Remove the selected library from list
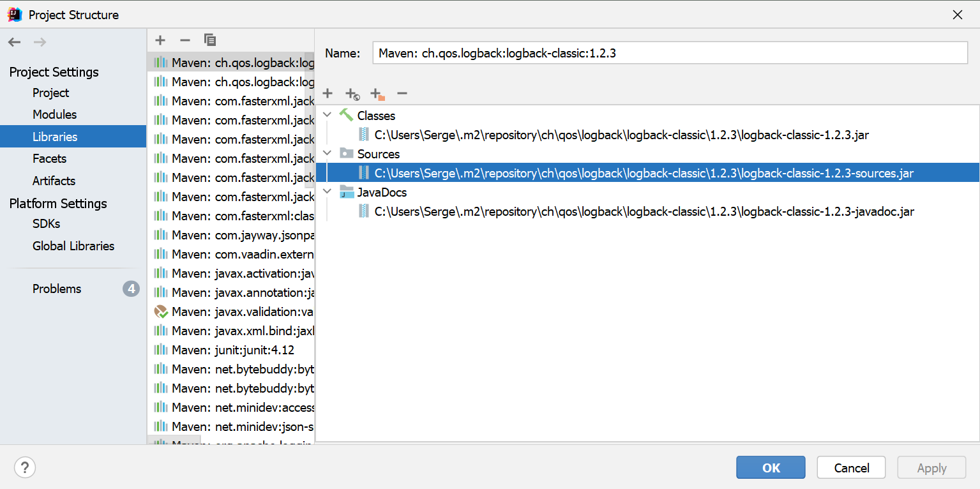Image resolution: width=980 pixels, height=489 pixels. pyautogui.click(x=185, y=40)
